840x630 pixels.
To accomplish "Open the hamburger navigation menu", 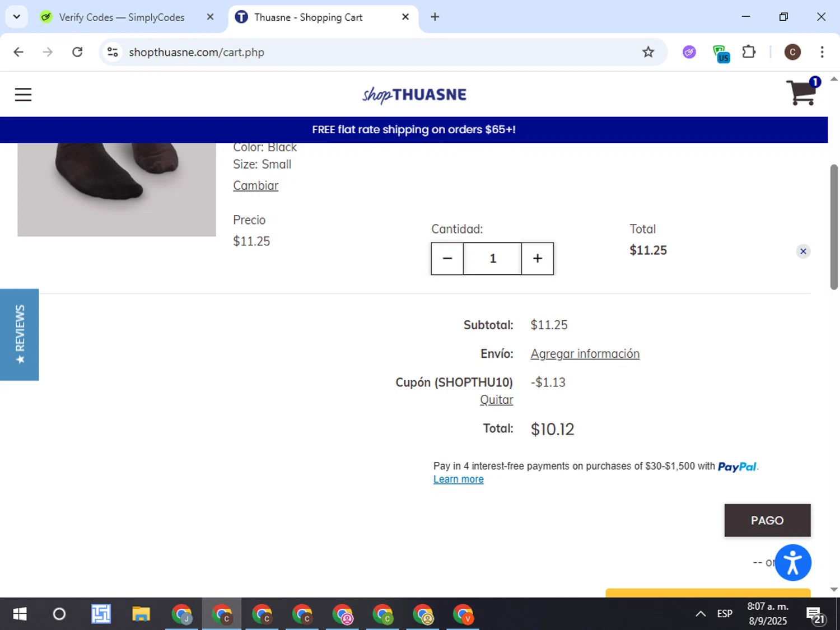I will (x=23, y=95).
